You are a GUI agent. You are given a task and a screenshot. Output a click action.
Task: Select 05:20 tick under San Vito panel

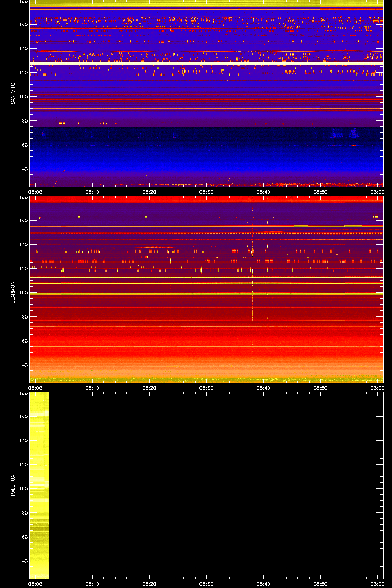pyautogui.click(x=149, y=192)
